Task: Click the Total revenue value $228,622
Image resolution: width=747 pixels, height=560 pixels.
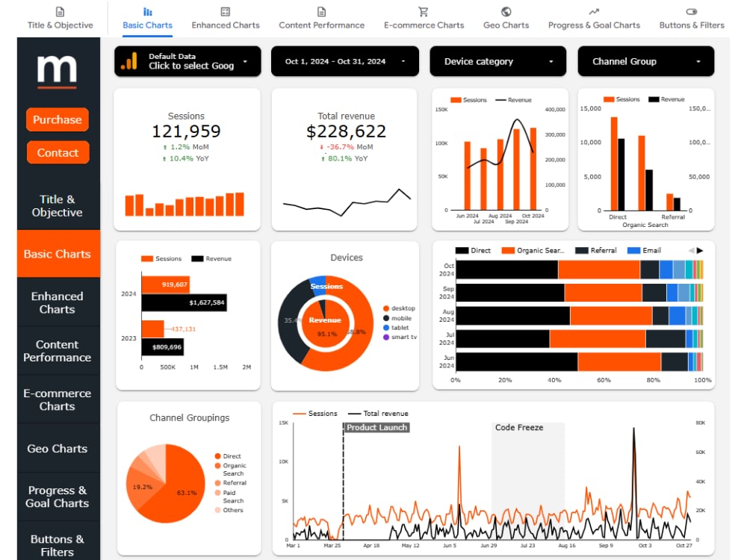Action: 347,131
